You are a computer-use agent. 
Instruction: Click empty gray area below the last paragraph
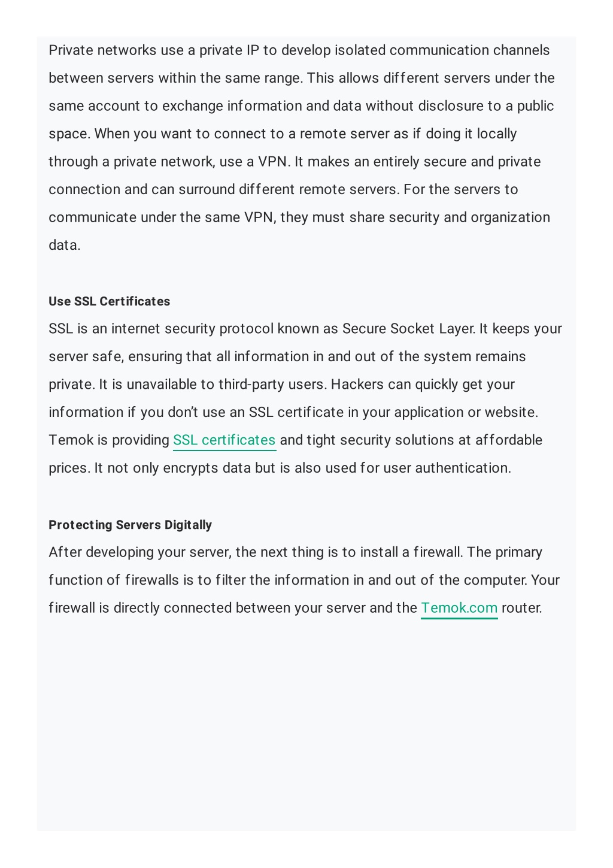click(x=306, y=725)
